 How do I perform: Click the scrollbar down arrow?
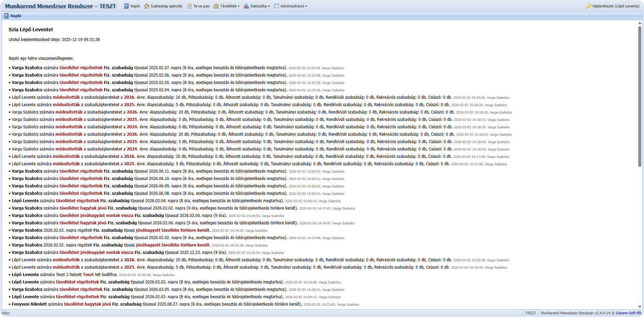pyautogui.click(x=640, y=307)
